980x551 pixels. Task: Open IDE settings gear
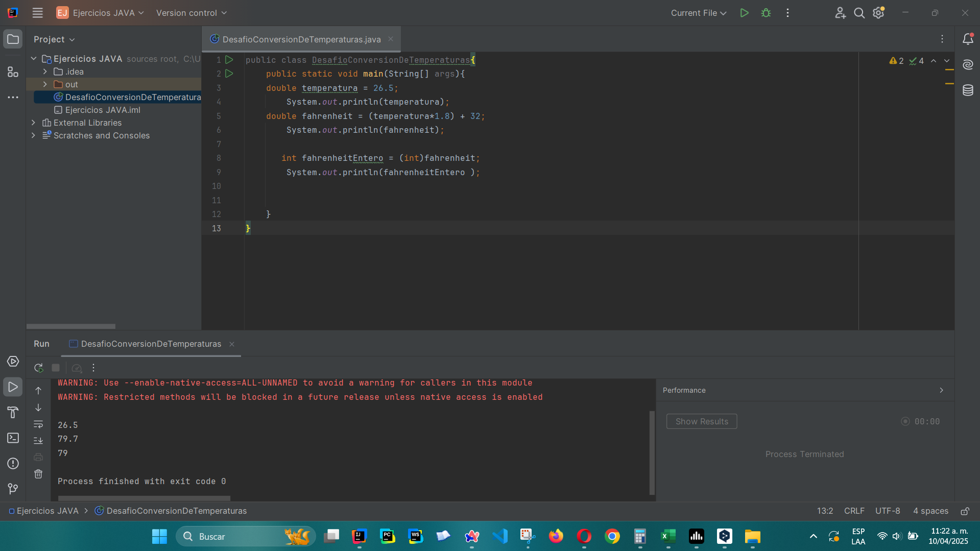tap(878, 13)
